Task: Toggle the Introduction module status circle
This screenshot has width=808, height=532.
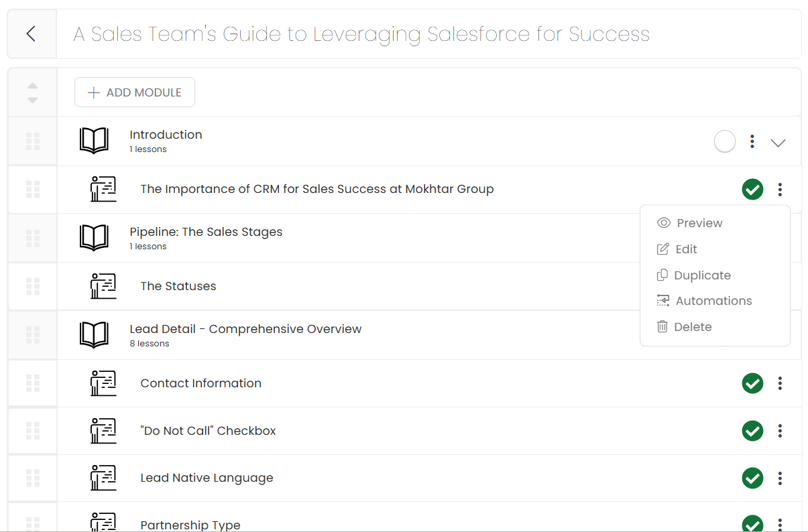Action: pyautogui.click(x=724, y=141)
